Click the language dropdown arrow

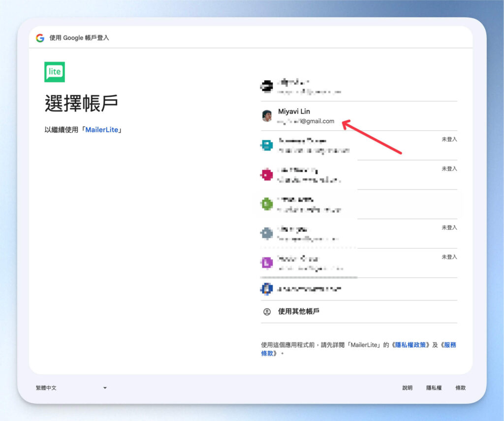click(x=105, y=388)
